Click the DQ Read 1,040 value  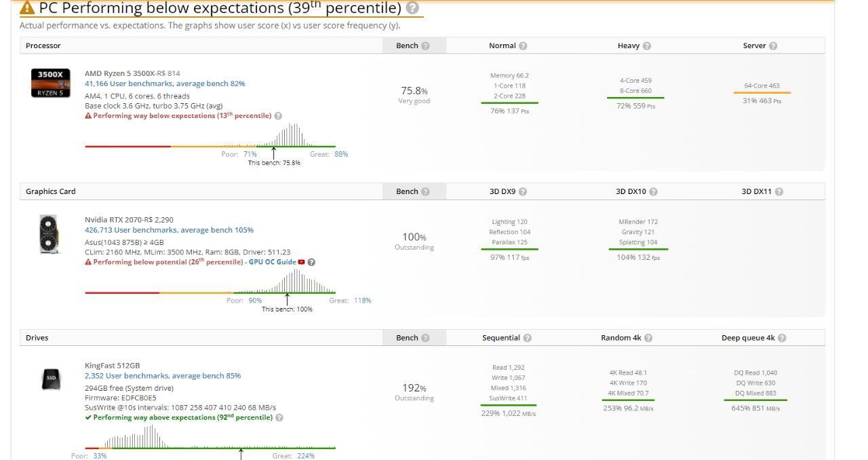755,373
